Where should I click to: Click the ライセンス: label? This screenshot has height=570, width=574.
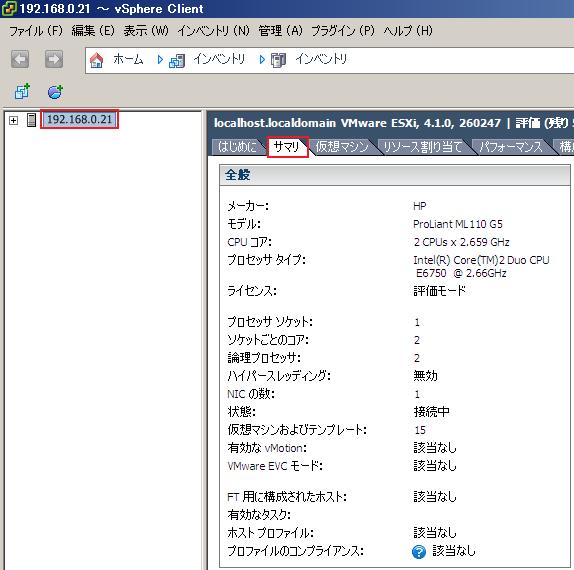(x=252, y=291)
